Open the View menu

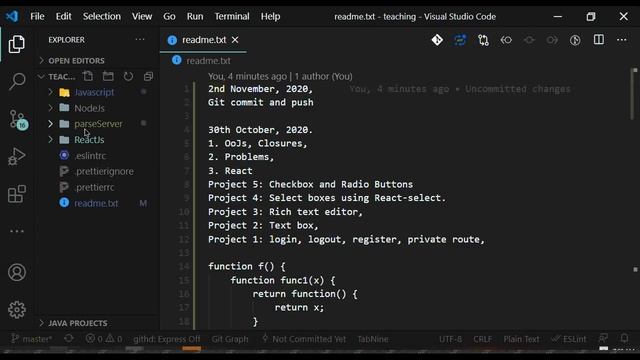point(142,16)
